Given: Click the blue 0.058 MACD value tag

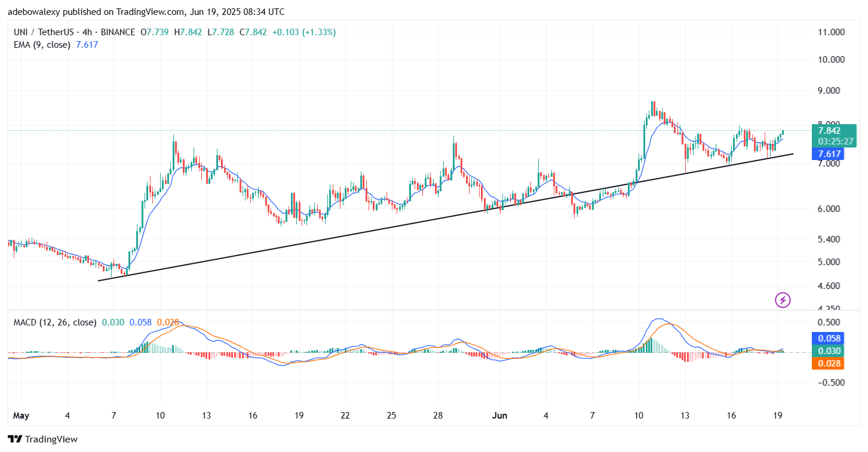Looking at the screenshot, I should click(827, 339).
